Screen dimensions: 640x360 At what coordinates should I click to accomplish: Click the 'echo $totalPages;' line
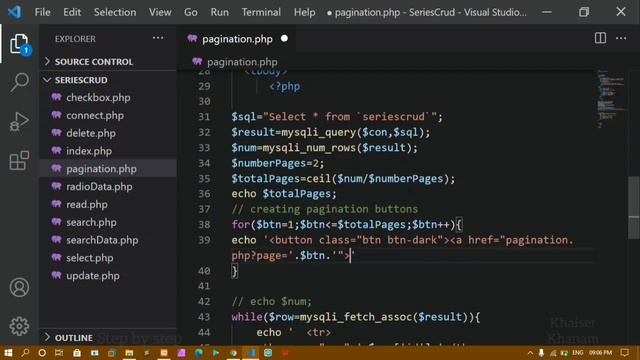coord(284,194)
